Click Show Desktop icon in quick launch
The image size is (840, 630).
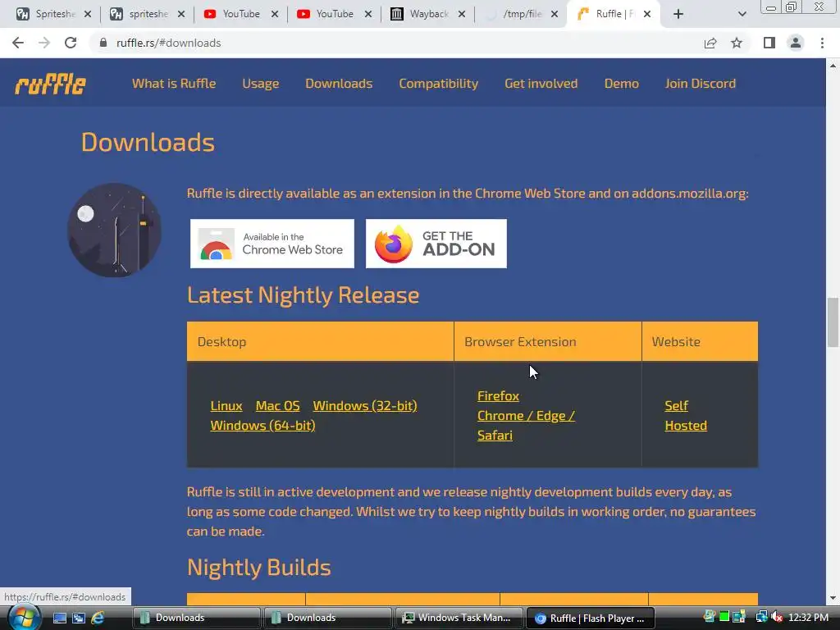click(x=59, y=618)
